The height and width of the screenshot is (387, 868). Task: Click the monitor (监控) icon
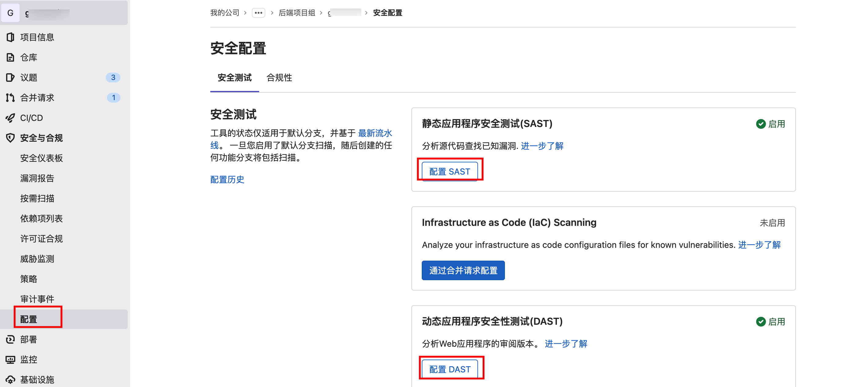click(x=10, y=360)
